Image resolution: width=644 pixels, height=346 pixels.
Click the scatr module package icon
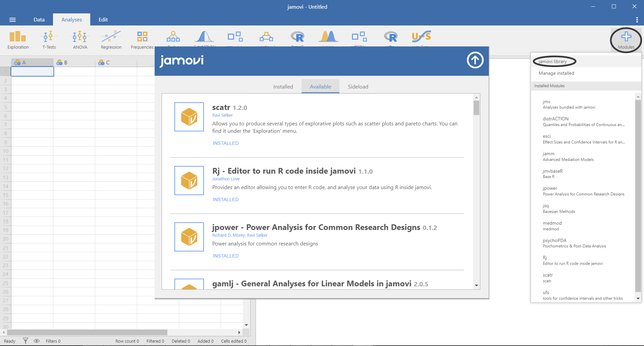[189, 117]
